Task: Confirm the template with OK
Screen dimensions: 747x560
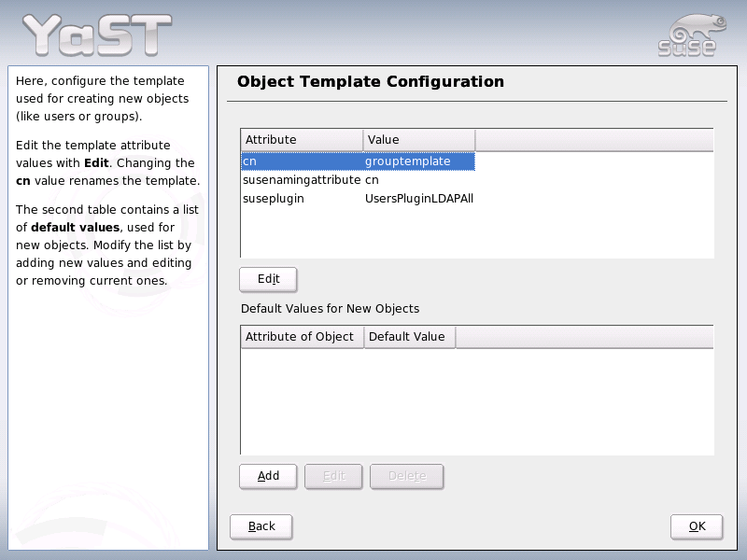Action: 697,526
